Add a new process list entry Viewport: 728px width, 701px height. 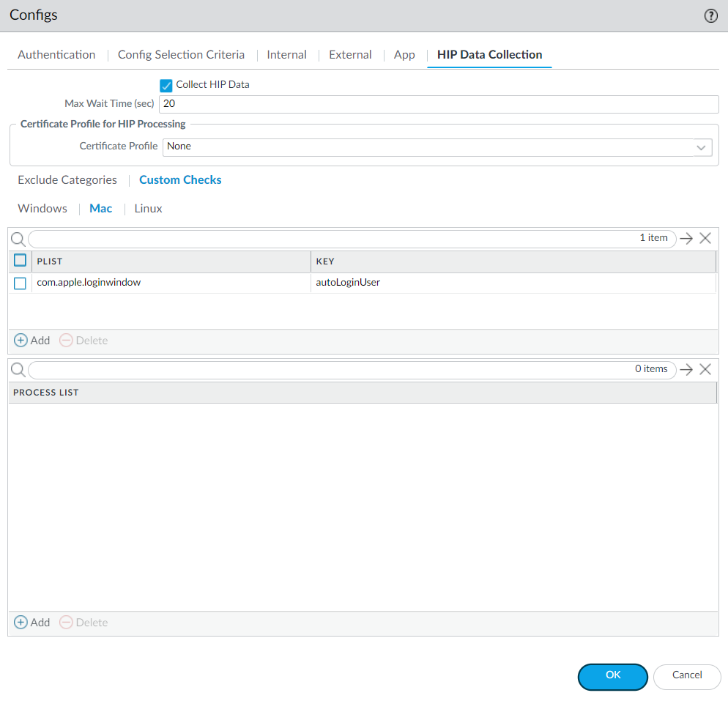pos(32,623)
